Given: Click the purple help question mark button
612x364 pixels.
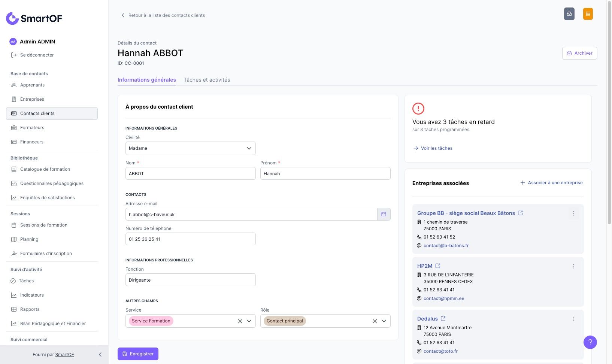Looking at the screenshot, I should pyautogui.click(x=590, y=342).
